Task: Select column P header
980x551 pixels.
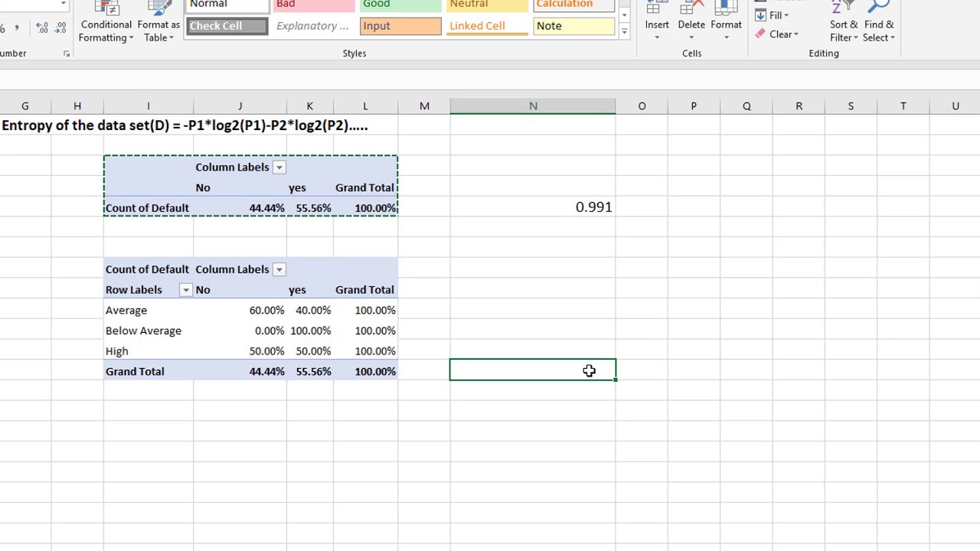Action: click(694, 106)
